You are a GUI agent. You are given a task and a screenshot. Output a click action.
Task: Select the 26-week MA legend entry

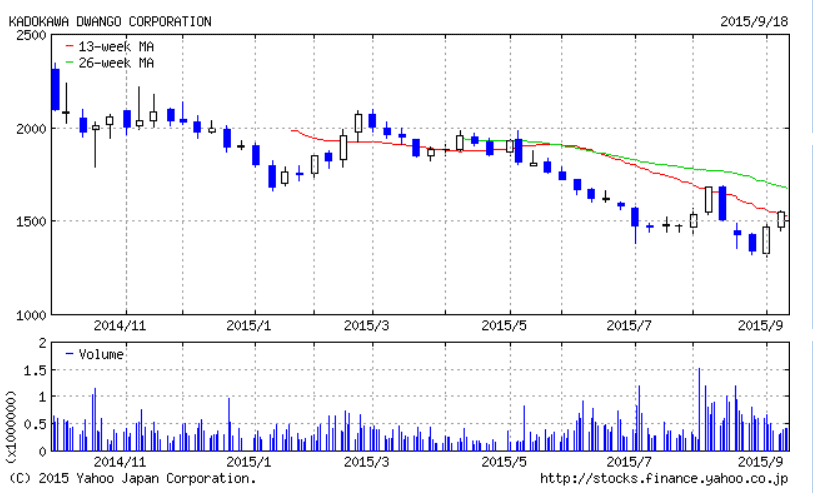point(110,63)
